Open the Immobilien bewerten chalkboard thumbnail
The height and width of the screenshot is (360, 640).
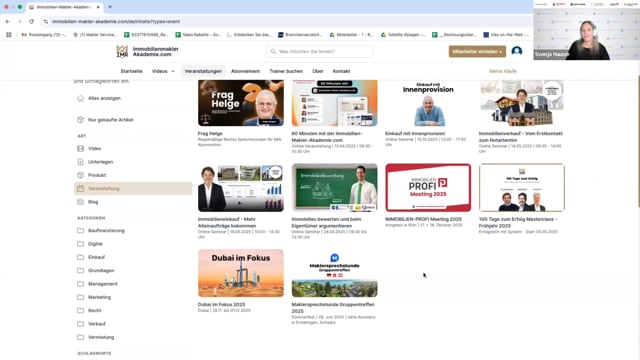335,188
